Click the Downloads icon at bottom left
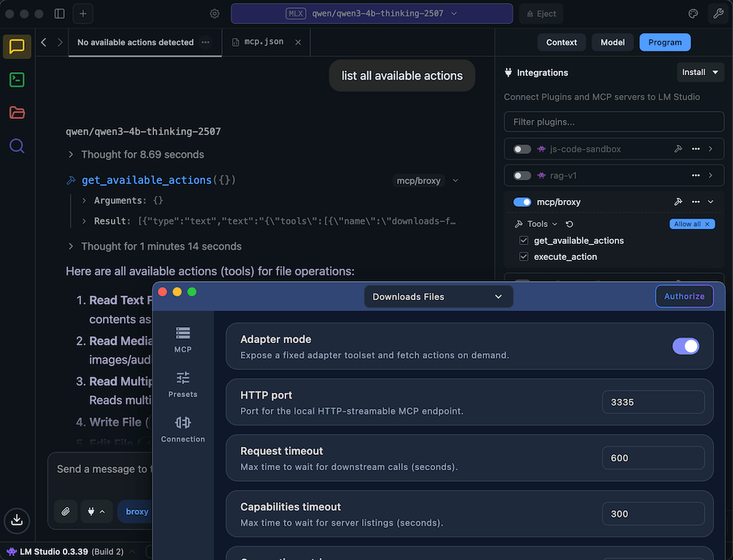The width and height of the screenshot is (733, 560). [x=17, y=520]
